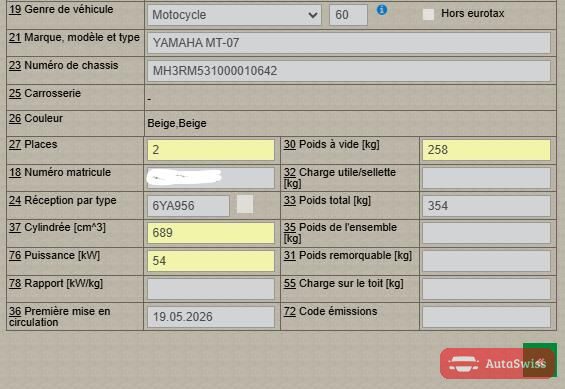Click the 76 Puissance [kW] label
Screen dimensions: 565x389
click(x=54, y=255)
